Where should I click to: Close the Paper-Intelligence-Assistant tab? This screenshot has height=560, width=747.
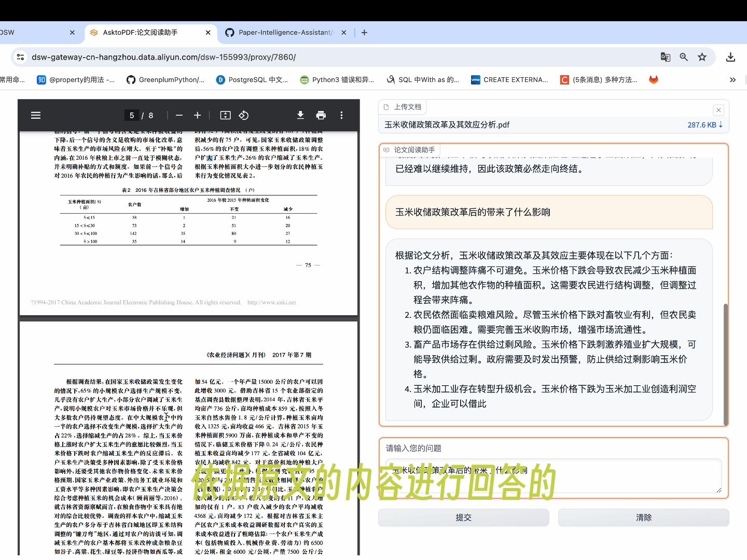pos(343,32)
